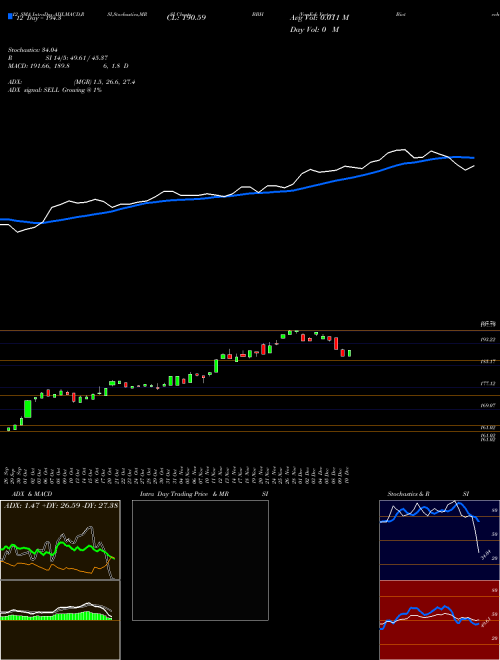Screen dimensions: 500x660
Task: Click the 'CL: 190.59' closing price text
Action: [x=186, y=18]
